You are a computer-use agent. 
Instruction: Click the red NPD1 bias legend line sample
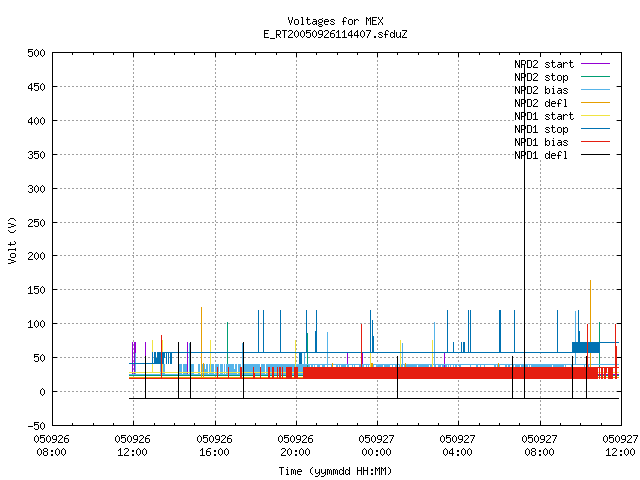coord(595,142)
